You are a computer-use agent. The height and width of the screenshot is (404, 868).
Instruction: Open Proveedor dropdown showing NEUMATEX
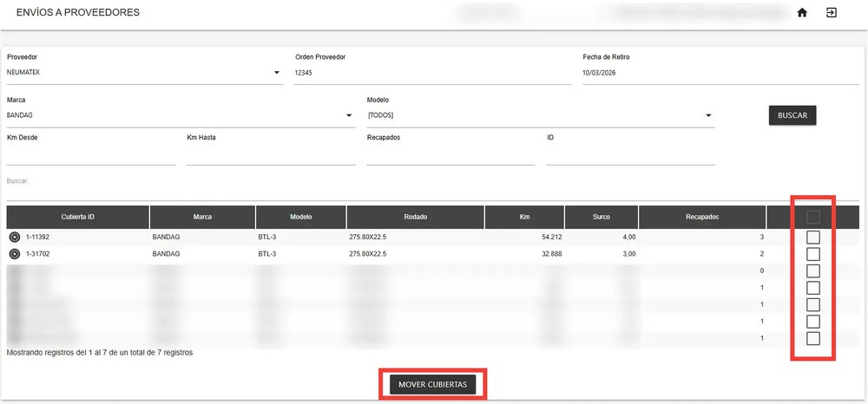tap(144, 73)
